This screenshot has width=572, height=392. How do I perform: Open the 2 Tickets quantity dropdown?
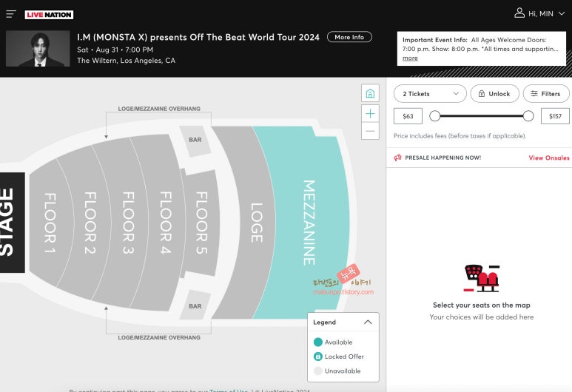430,94
